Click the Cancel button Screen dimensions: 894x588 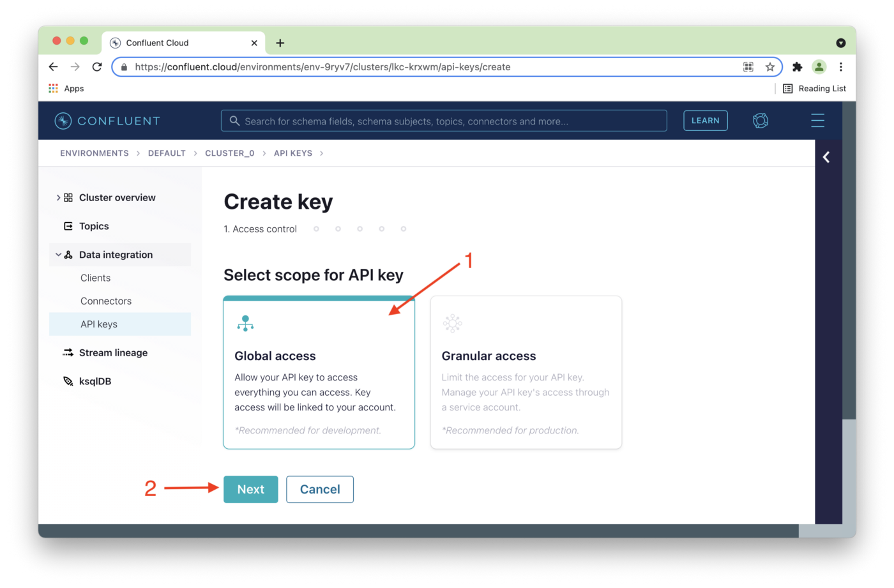[x=320, y=489]
